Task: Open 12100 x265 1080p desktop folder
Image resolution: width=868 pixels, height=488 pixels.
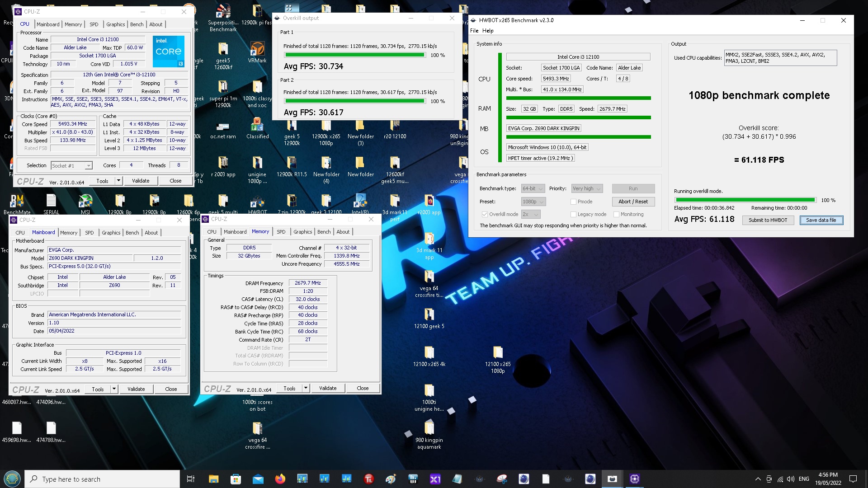Action: point(498,360)
